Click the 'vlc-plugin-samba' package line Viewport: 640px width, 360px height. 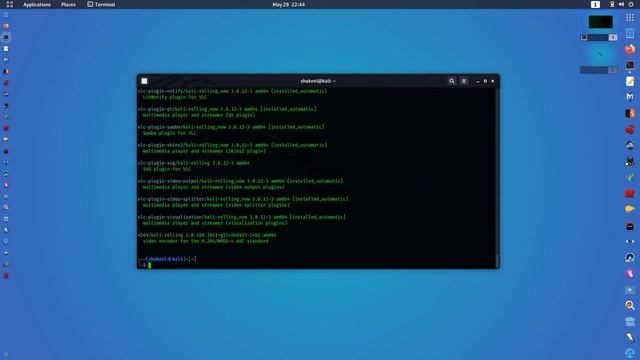pyautogui.click(x=231, y=127)
